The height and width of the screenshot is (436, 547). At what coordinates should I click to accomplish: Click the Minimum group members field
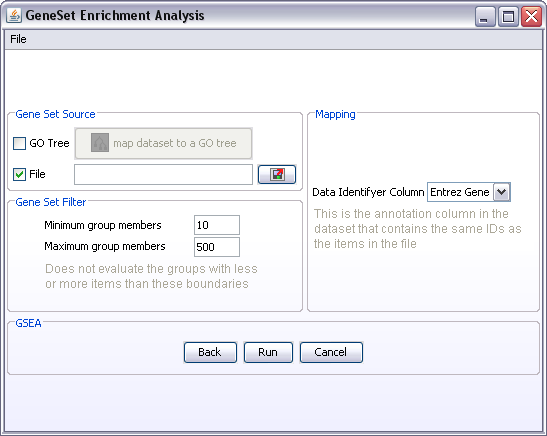point(217,225)
